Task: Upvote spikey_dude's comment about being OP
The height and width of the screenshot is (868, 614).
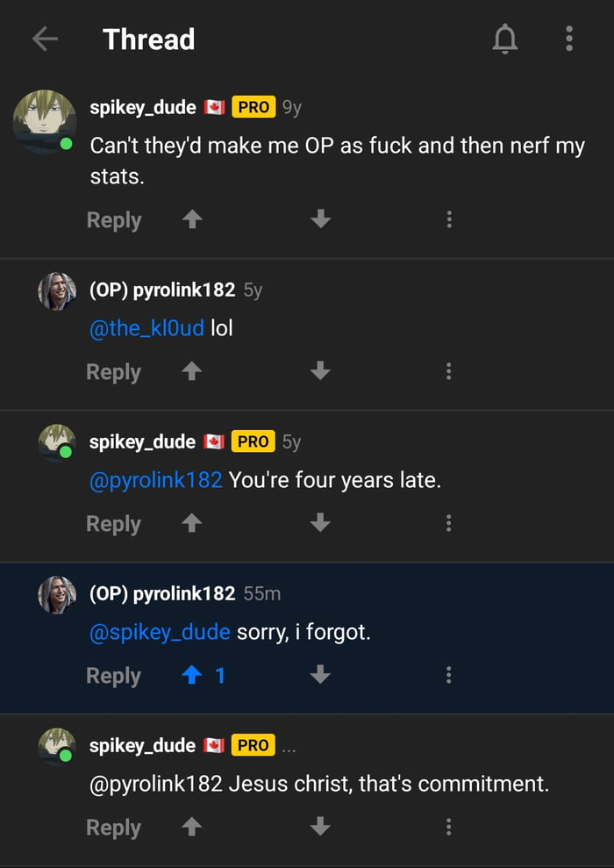Action: 192,219
